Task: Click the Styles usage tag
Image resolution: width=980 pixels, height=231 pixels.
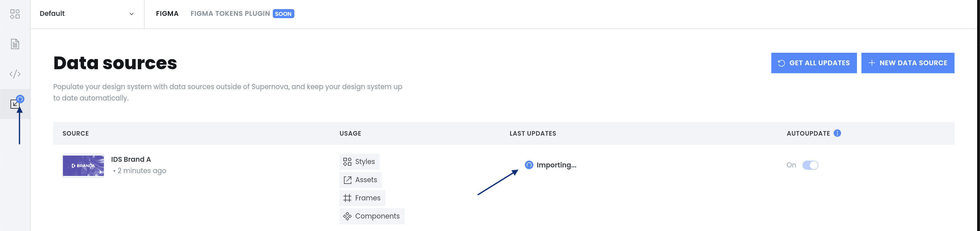Action: click(359, 162)
